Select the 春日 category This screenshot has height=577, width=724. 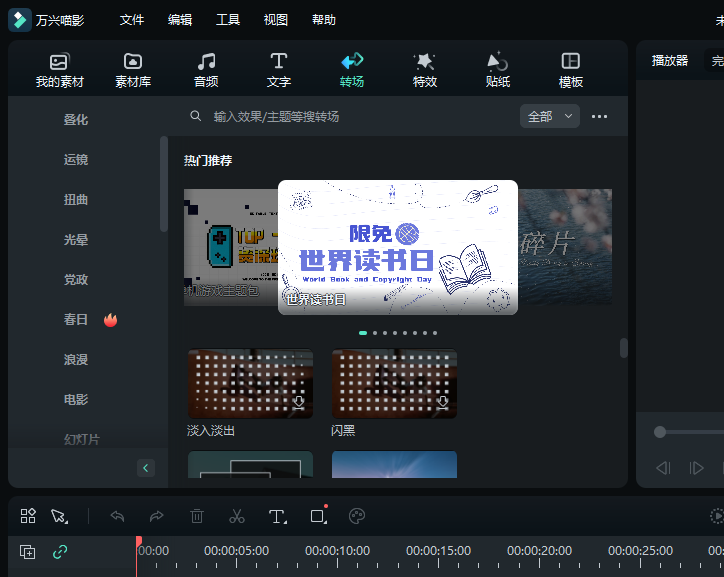tap(76, 319)
